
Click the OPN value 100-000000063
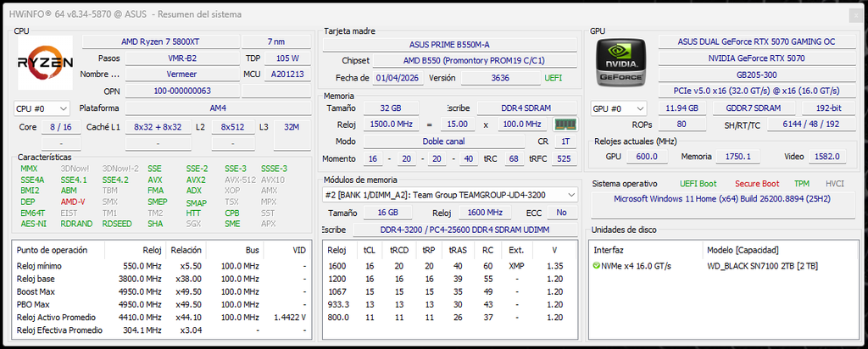(x=182, y=91)
